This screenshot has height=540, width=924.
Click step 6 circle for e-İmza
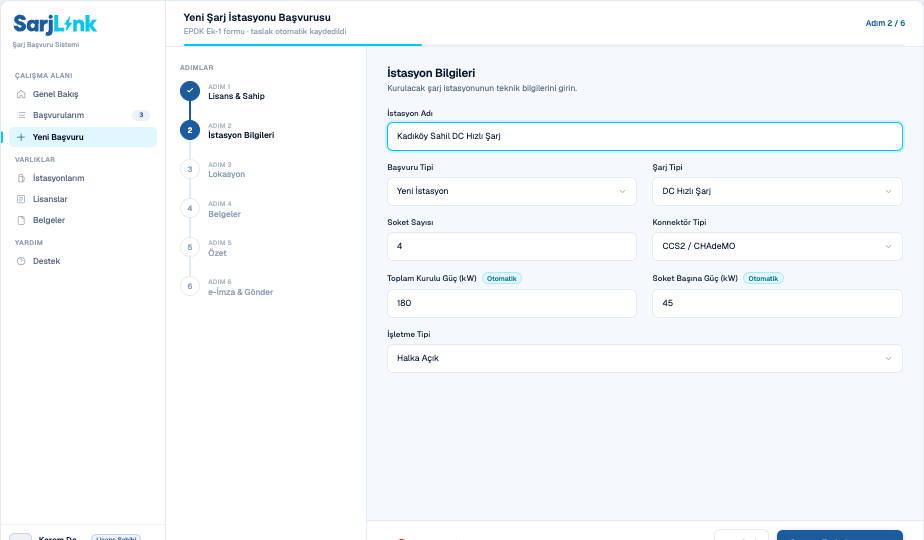point(190,287)
